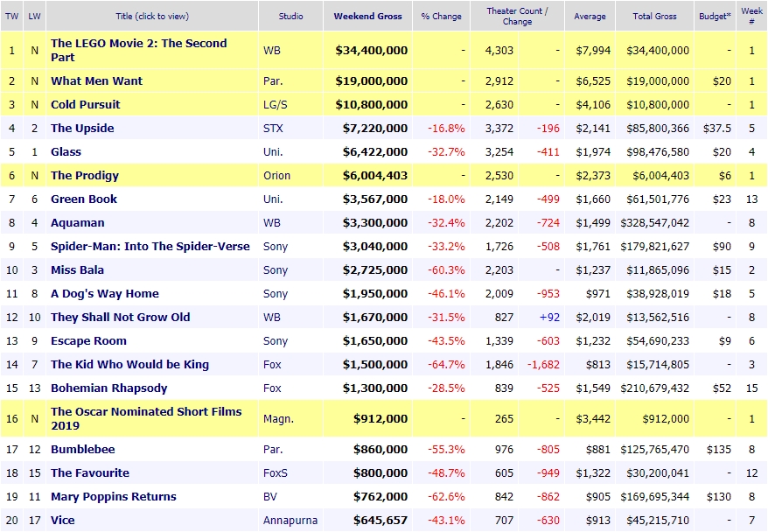The image size is (768, 532).
Task: Open the Miss Bala movie link
Action: 77,269
